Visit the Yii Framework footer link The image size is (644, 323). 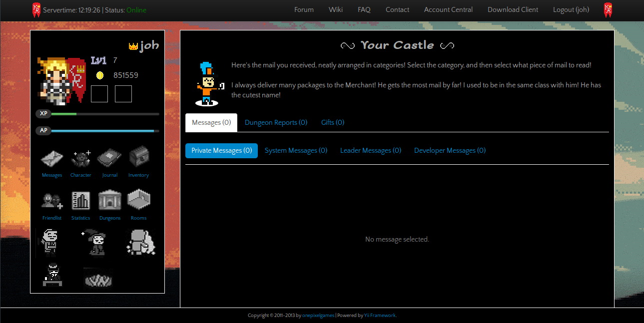point(380,316)
